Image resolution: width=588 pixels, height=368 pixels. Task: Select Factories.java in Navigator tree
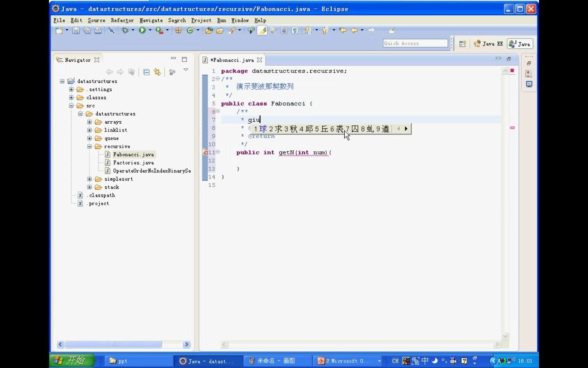(x=133, y=163)
